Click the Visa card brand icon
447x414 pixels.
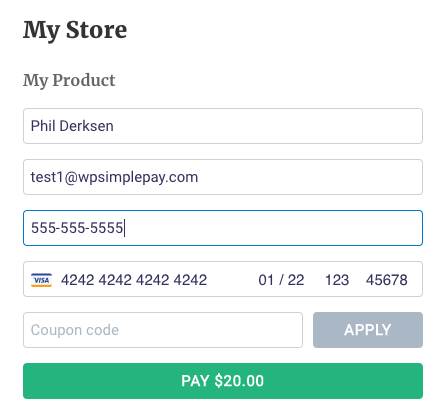coord(41,280)
